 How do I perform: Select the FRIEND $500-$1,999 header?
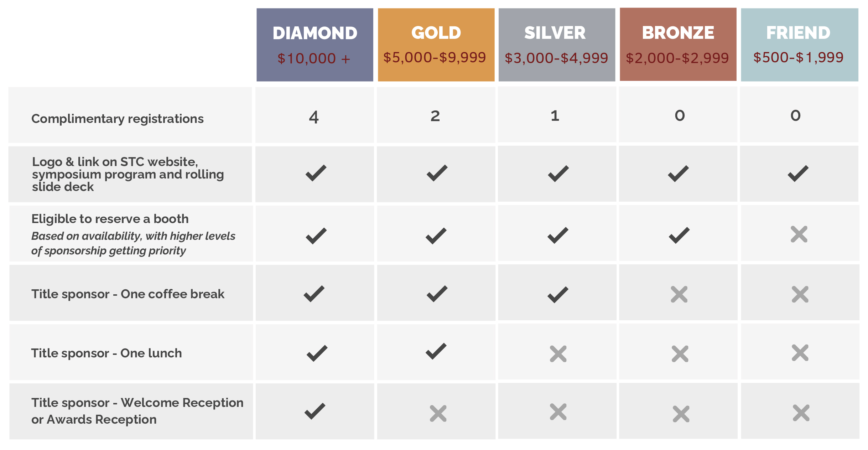click(x=800, y=45)
